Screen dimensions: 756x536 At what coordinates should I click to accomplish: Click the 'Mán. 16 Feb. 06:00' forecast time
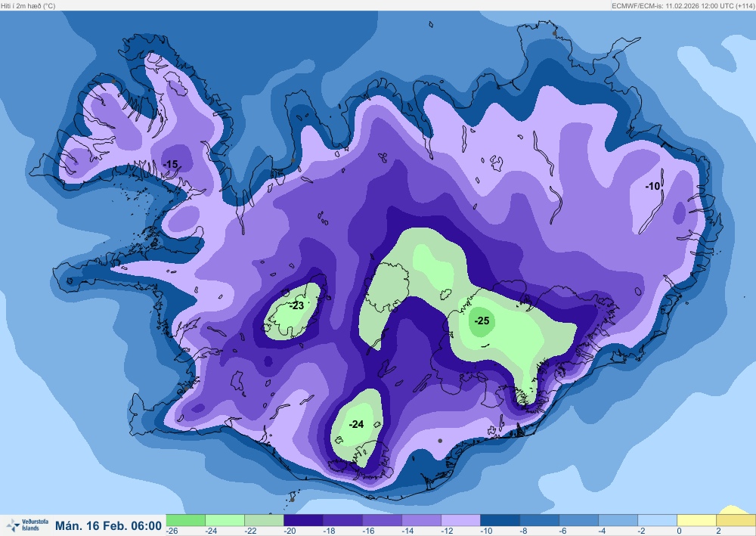pos(108,525)
